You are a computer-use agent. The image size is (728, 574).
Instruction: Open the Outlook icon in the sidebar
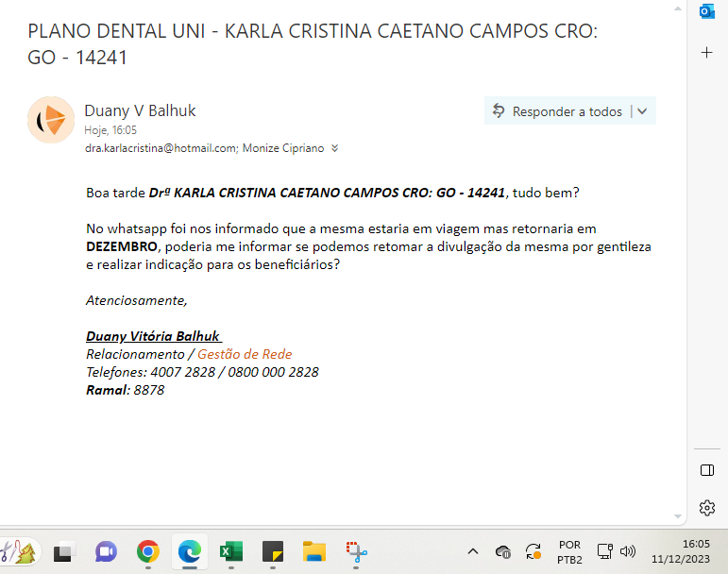point(706,12)
